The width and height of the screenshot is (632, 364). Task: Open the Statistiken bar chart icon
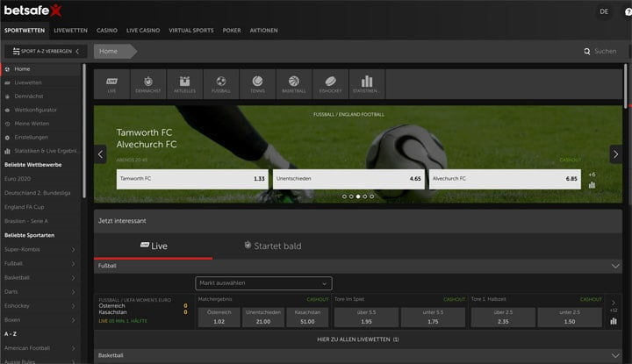(367, 84)
